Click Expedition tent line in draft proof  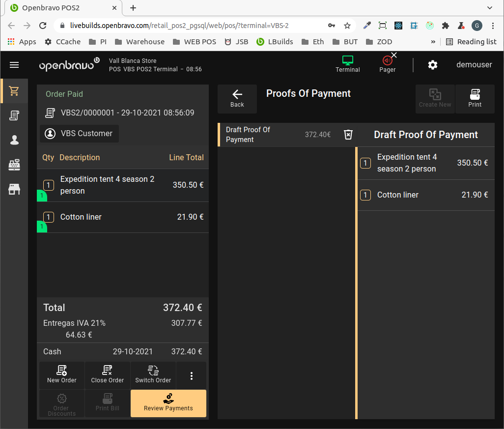[426, 163]
